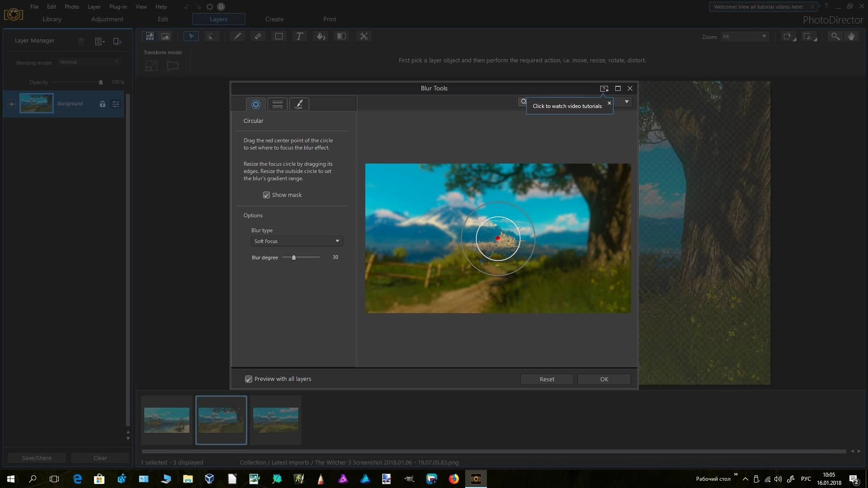Click the Windows Start button
The width and height of the screenshot is (868, 488).
[11, 479]
